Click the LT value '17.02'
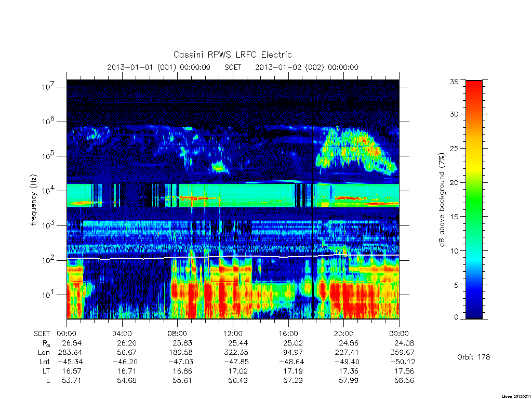 (238, 371)
